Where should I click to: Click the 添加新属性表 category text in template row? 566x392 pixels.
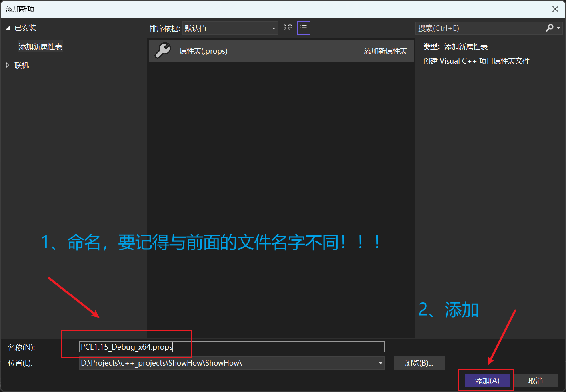(x=386, y=51)
